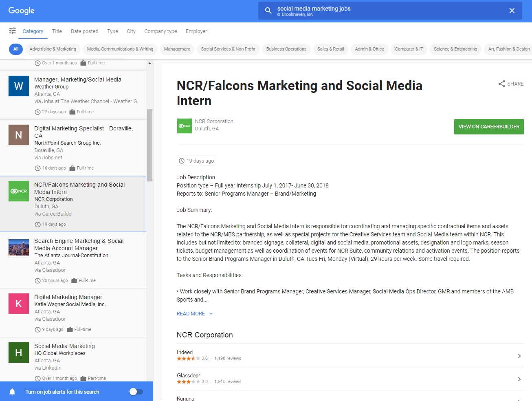
Task: Expand the Read More chevron
Action: coord(211,314)
